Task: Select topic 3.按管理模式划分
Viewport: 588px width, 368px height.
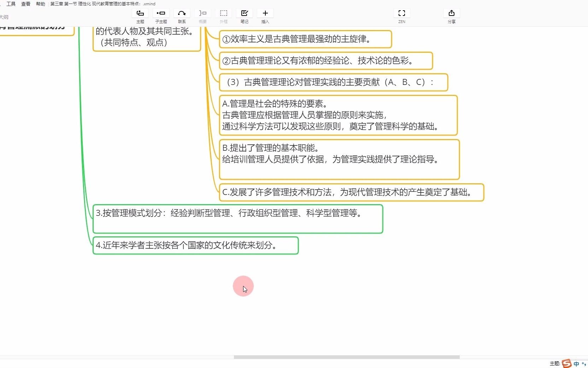Action: (238, 219)
